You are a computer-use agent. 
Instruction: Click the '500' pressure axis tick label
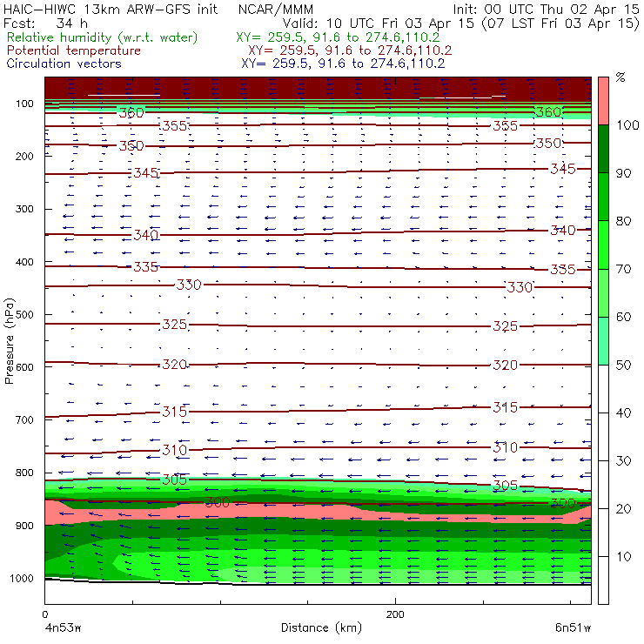coord(24,315)
